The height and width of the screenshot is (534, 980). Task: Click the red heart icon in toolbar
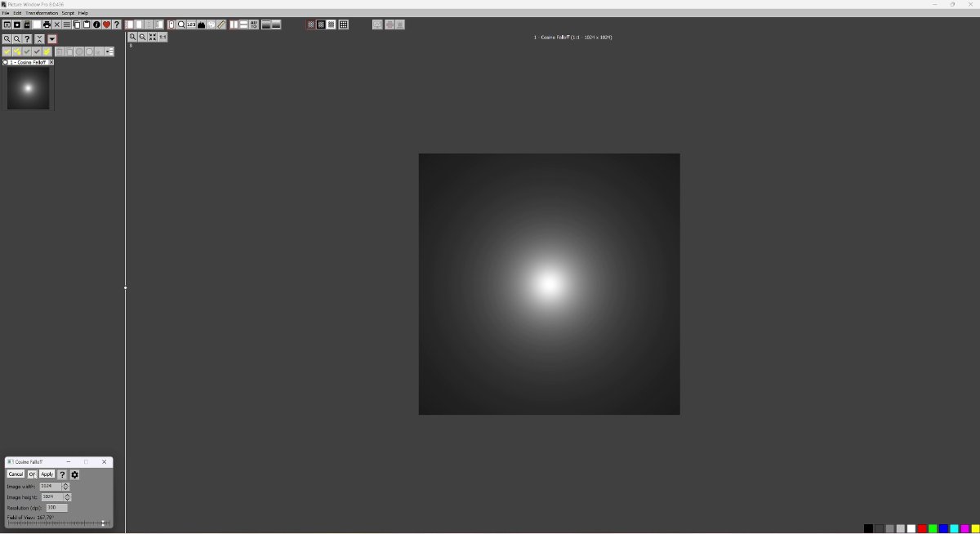[x=107, y=24]
